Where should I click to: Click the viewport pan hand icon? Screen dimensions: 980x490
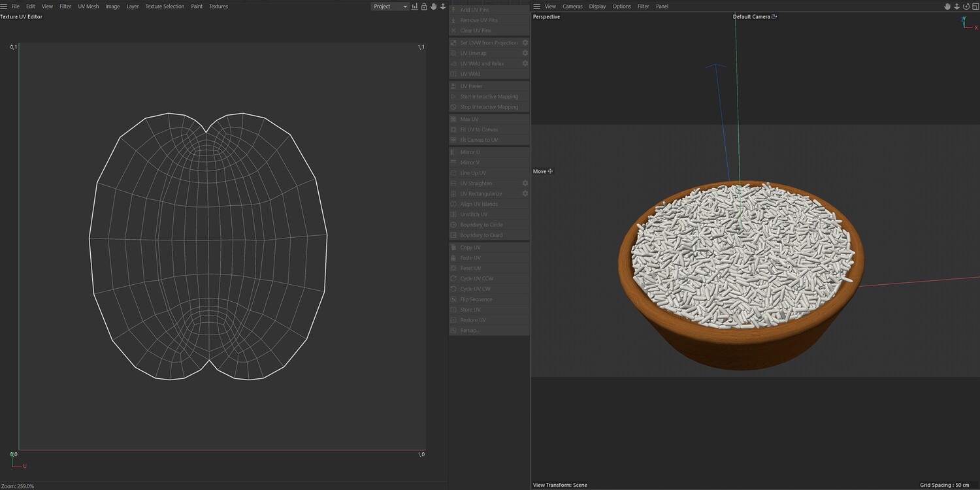click(x=947, y=7)
